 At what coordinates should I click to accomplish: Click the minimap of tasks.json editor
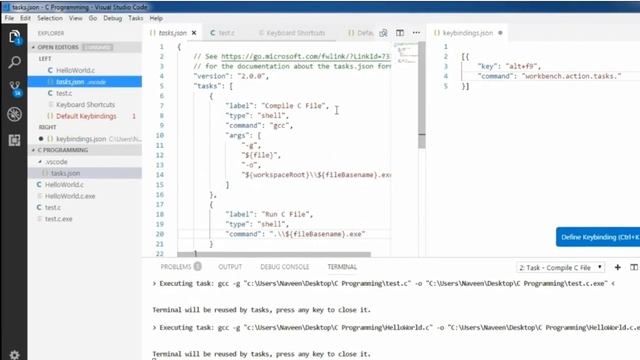pyautogui.click(x=406, y=54)
